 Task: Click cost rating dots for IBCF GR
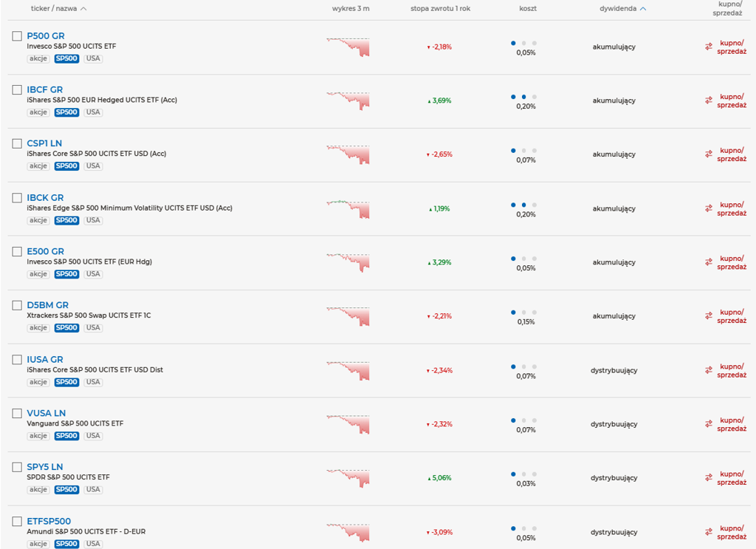(523, 97)
